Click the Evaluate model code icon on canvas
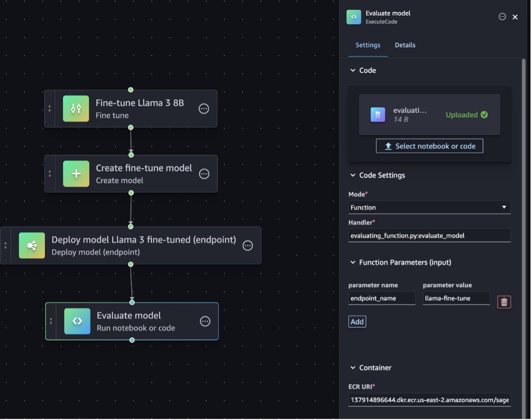Image resolution: width=532 pixels, height=420 pixels. (x=77, y=322)
